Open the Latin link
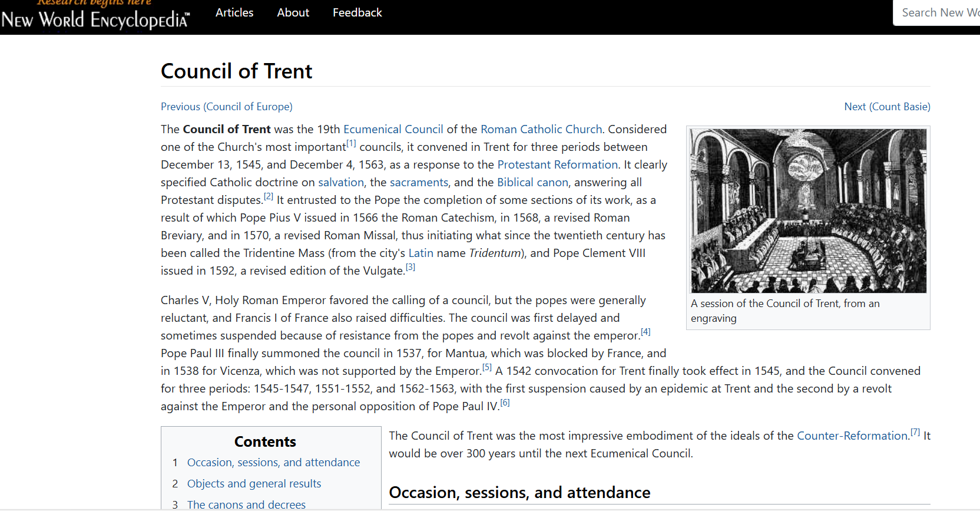This screenshot has height=511, width=980. coord(421,253)
